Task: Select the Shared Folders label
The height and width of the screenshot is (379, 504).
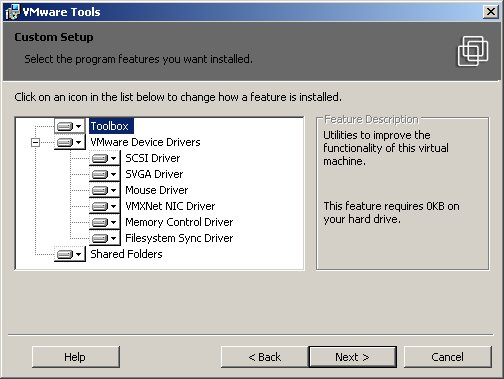Action: [x=126, y=254]
